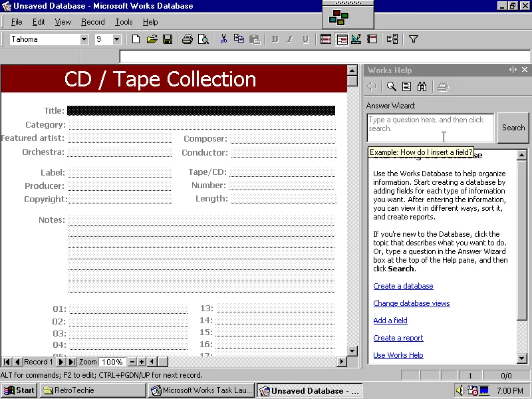Open Print Preview from the toolbar
Image resolution: width=532 pixels, height=399 pixels.
point(203,39)
